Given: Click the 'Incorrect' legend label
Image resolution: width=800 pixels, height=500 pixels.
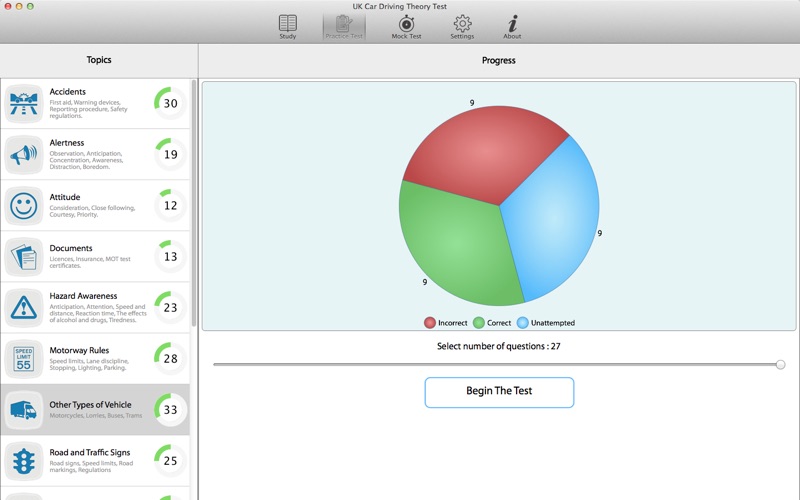Looking at the screenshot, I should coord(453,323).
